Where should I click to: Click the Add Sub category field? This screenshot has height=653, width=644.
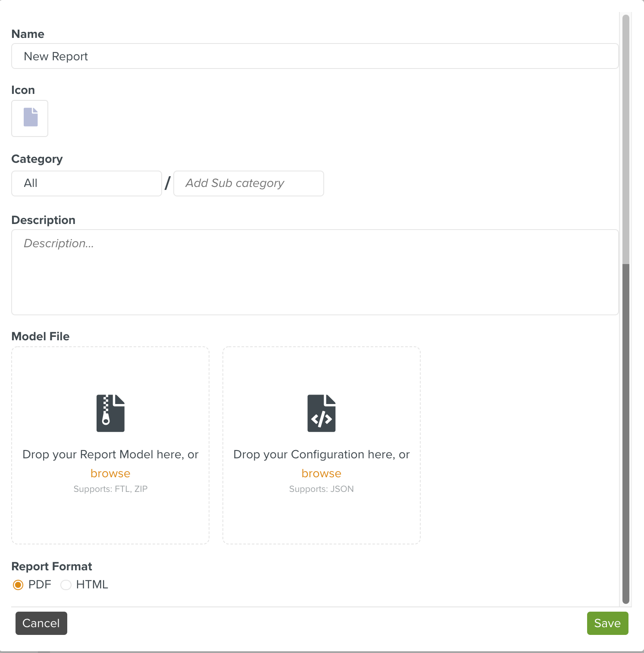[x=248, y=183]
